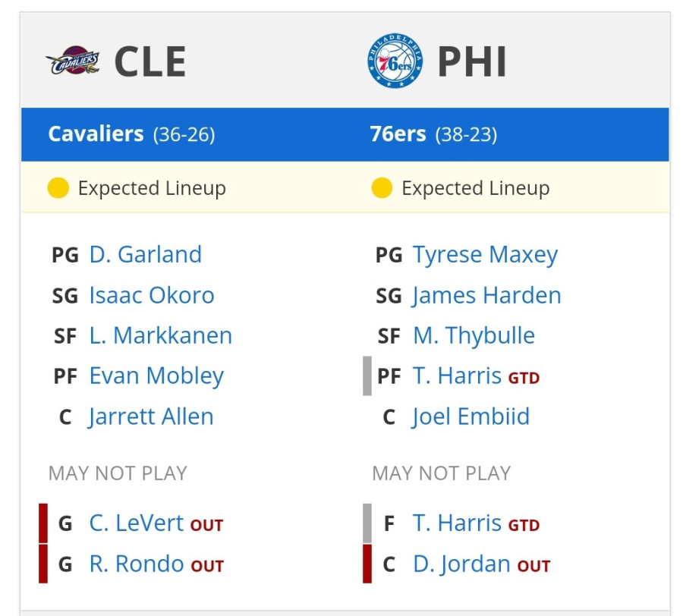The height and width of the screenshot is (616, 683).
Task: Open Tyrese Maxey player link
Action: pos(485,255)
